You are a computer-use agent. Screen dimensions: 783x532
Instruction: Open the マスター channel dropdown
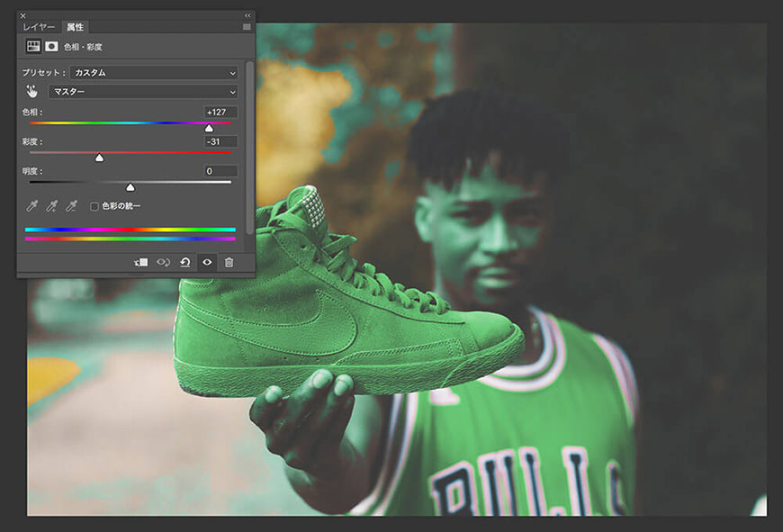143,92
